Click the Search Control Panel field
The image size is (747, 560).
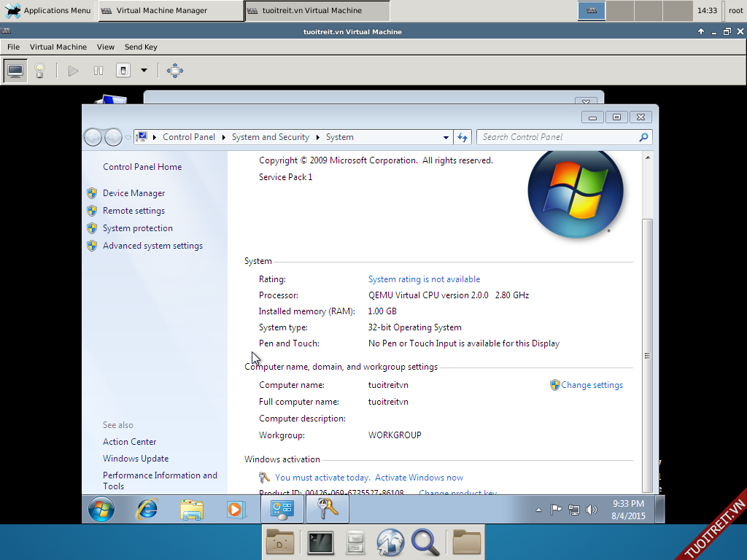pos(558,137)
